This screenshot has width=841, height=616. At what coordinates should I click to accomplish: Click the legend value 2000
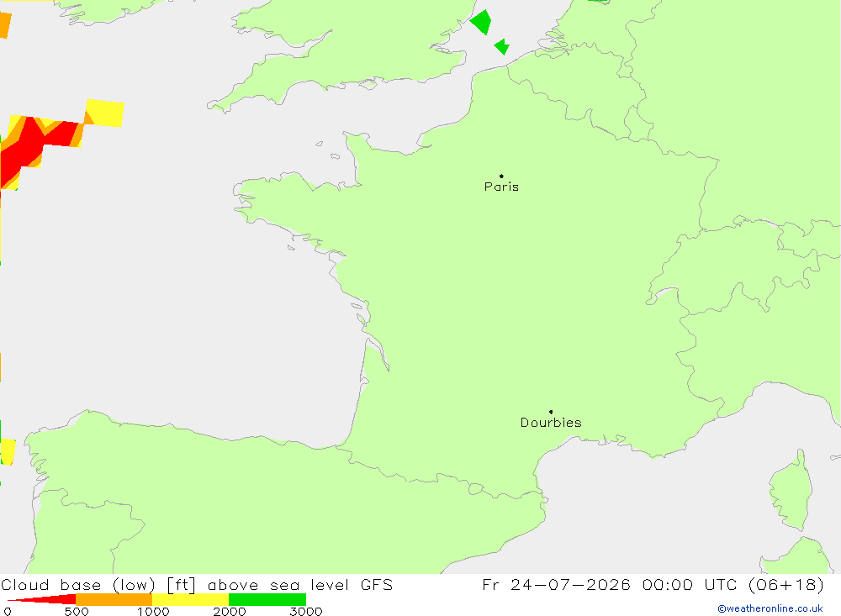tap(229, 611)
